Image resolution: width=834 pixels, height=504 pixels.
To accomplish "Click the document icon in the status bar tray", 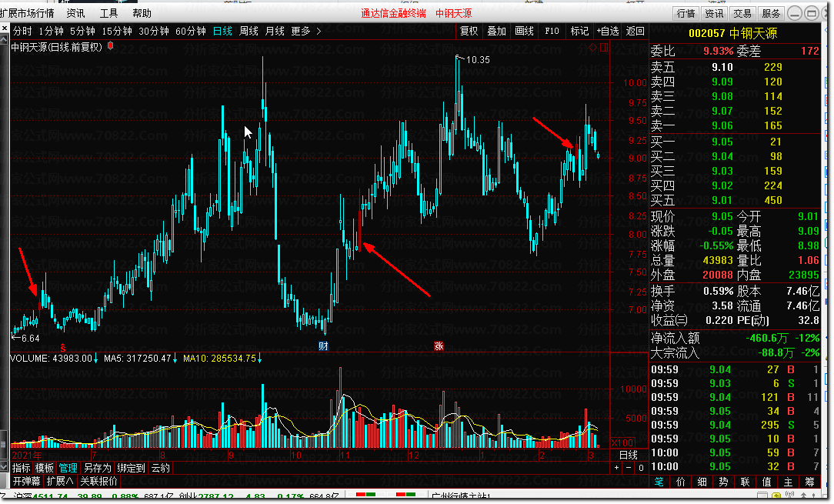I will 762,496.
